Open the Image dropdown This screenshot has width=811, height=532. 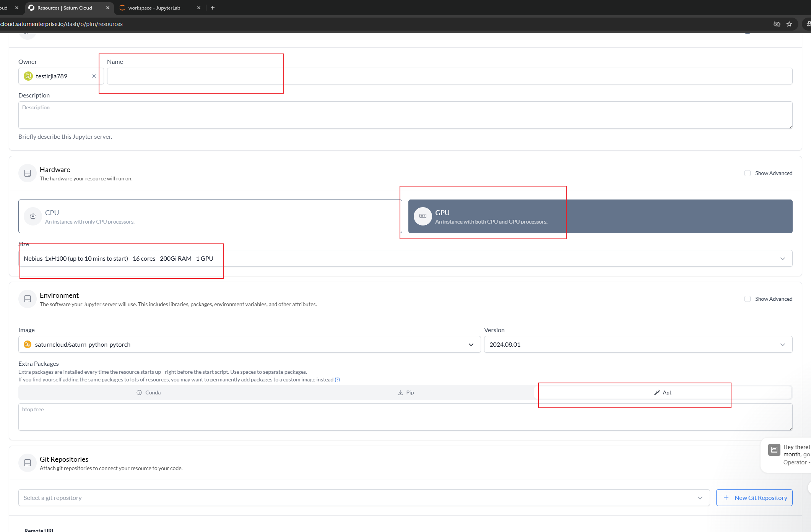point(249,345)
